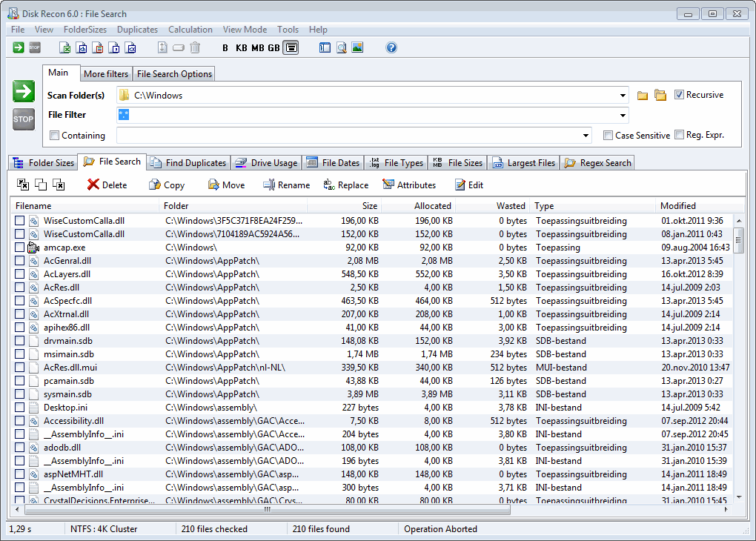Open the Drive Usage tab
The width and height of the screenshot is (756, 541).
click(x=266, y=163)
